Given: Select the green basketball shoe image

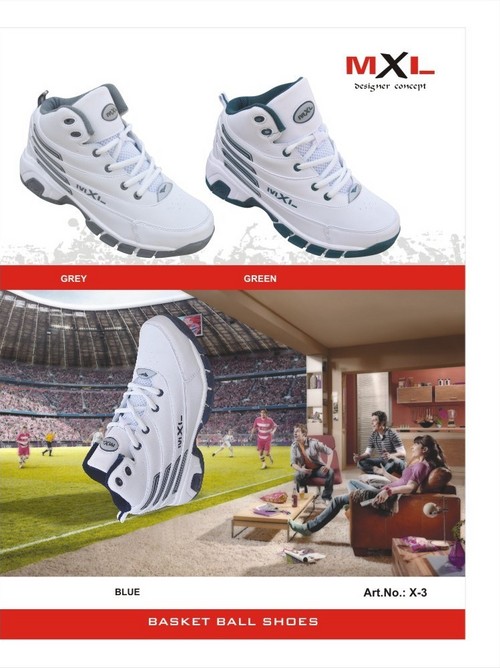Looking at the screenshot, I should 302,167.
